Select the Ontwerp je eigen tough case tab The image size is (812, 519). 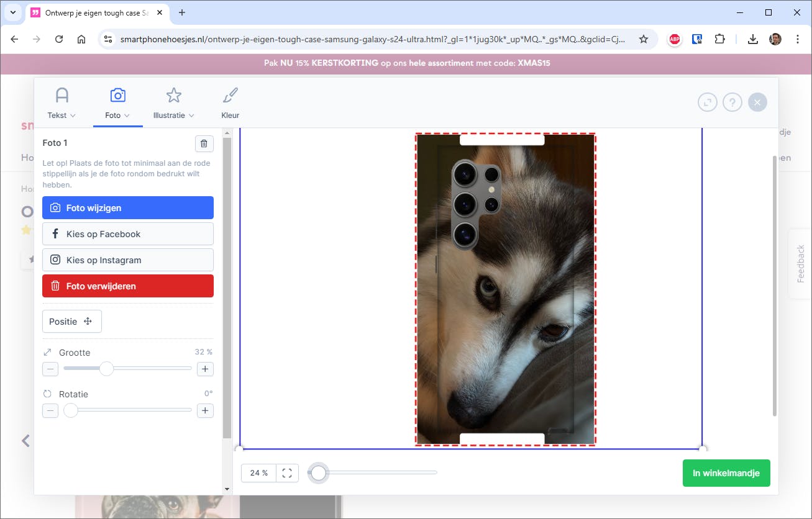point(97,12)
